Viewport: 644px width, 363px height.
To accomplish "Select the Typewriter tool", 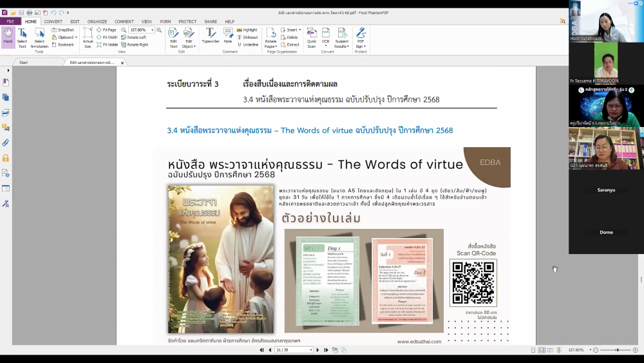I will point(211,36).
